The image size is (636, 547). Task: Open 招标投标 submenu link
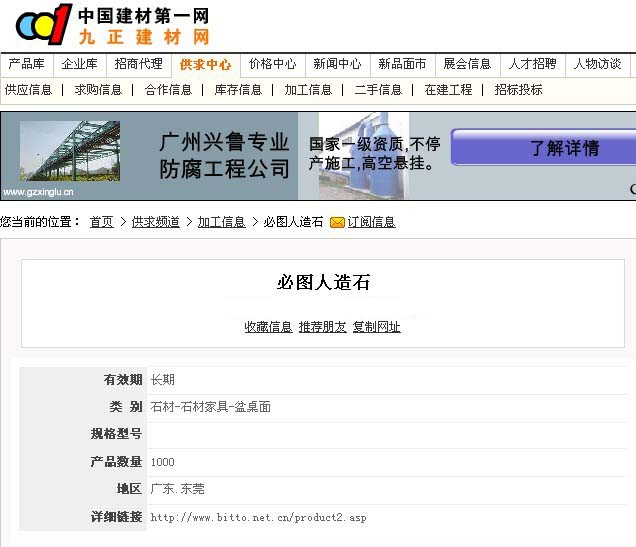pyautogui.click(x=518, y=90)
